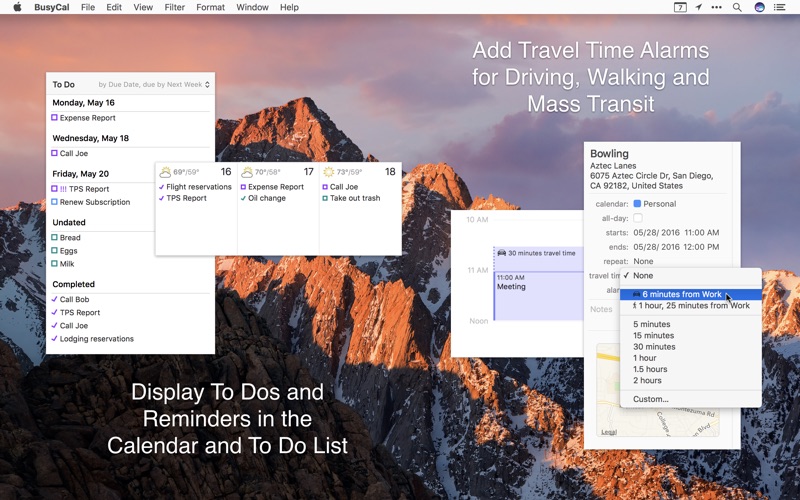
Task: Click the starts date 05/28/2016 field
Action: coord(656,233)
